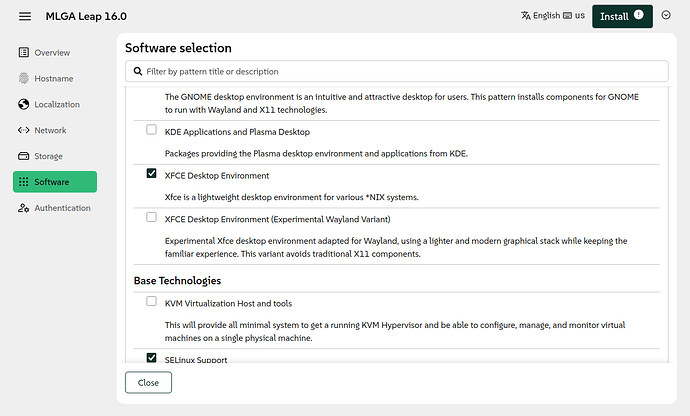Navigate to the Storage section

[55, 156]
